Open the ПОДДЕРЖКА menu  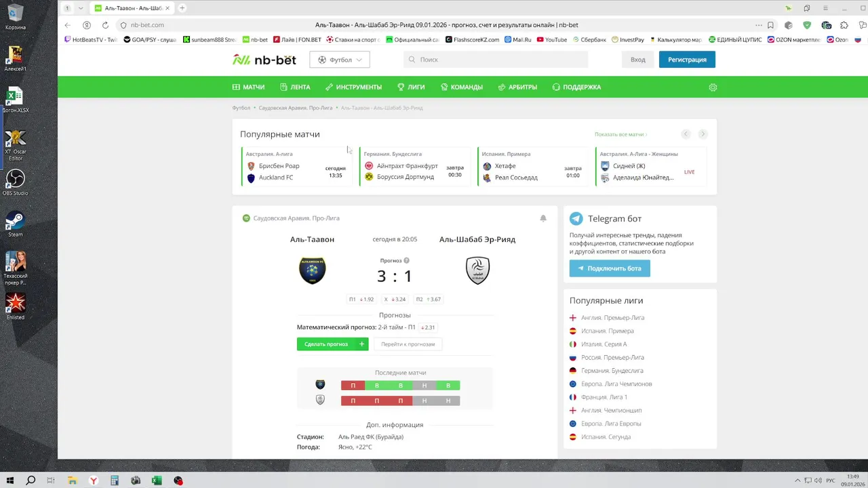[x=576, y=87]
